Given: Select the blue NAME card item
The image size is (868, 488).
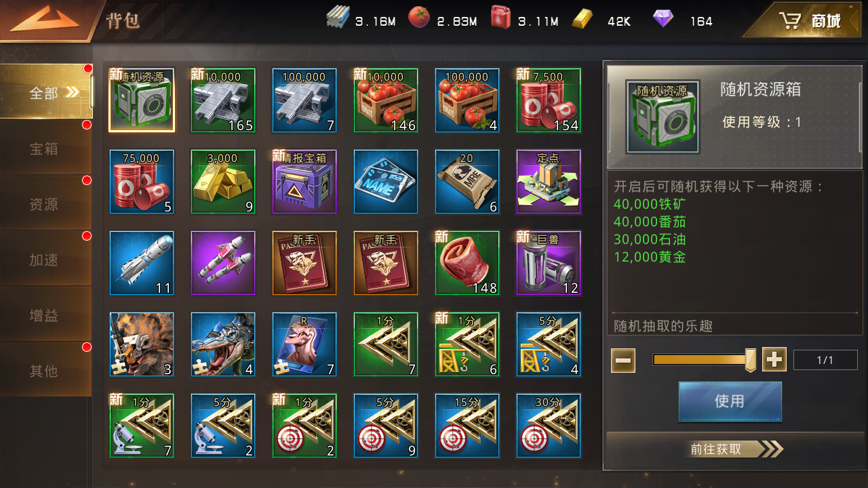Looking at the screenshot, I should [386, 182].
